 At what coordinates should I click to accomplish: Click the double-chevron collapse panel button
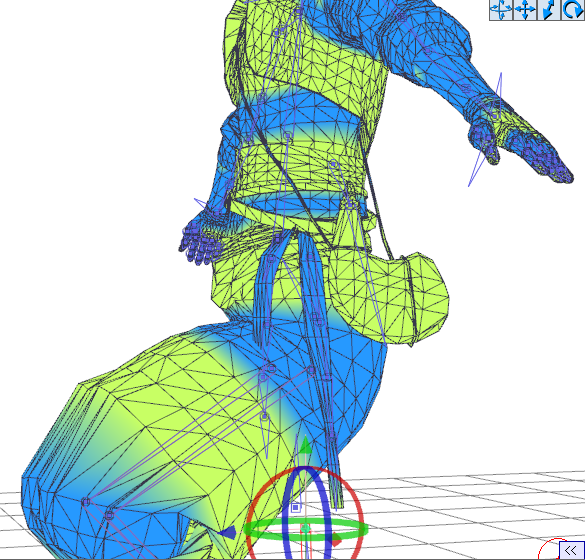click(x=571, y=550)
